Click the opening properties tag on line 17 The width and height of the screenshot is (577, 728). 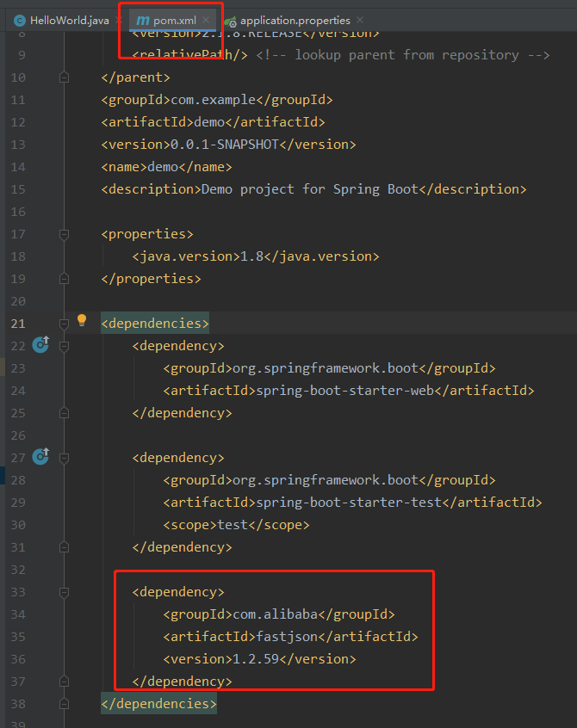point(147,234)
